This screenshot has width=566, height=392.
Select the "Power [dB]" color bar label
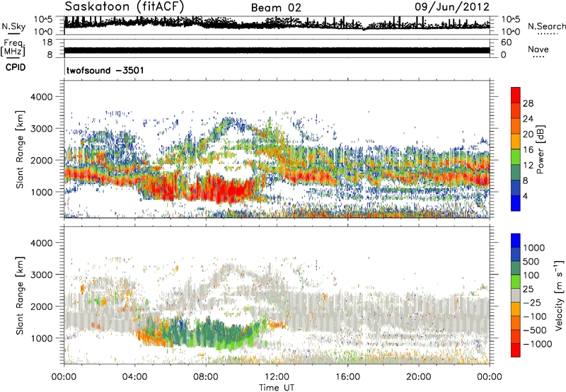pos(541,149)
